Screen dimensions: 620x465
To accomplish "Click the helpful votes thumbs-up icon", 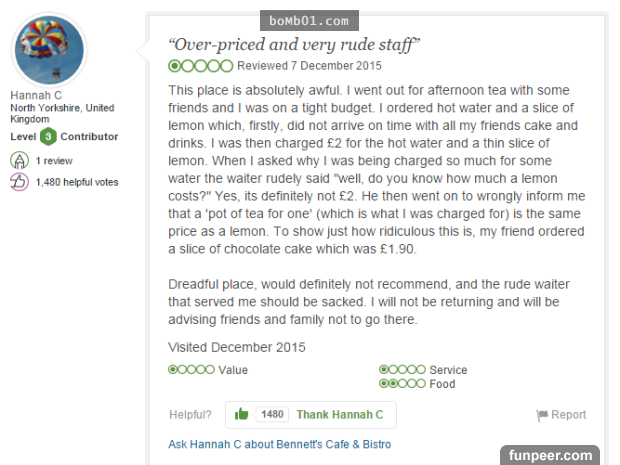I will click(x=19, y=182).
